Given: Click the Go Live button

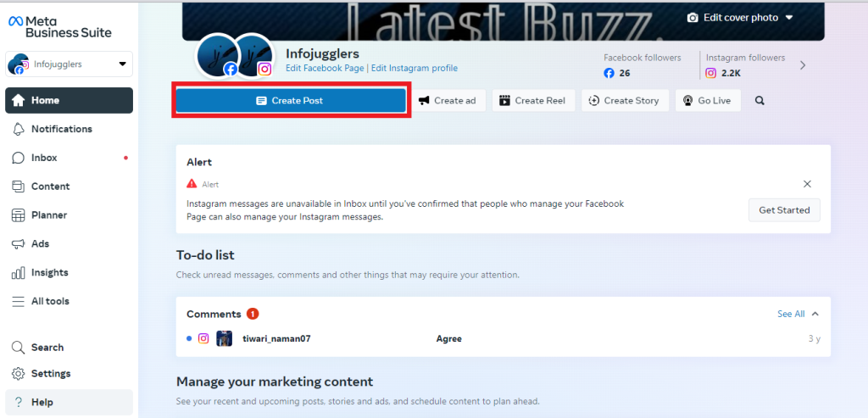Looking at the screenshot, I should click(708, 101).
